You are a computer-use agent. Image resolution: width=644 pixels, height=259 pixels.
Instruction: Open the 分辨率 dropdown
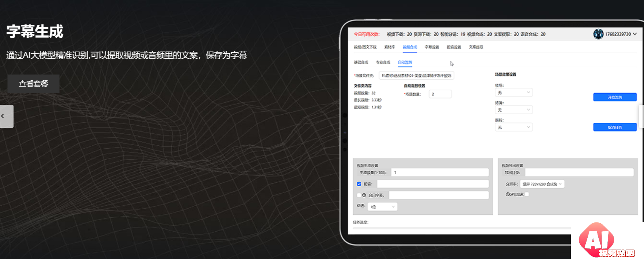tap(542, 184)
